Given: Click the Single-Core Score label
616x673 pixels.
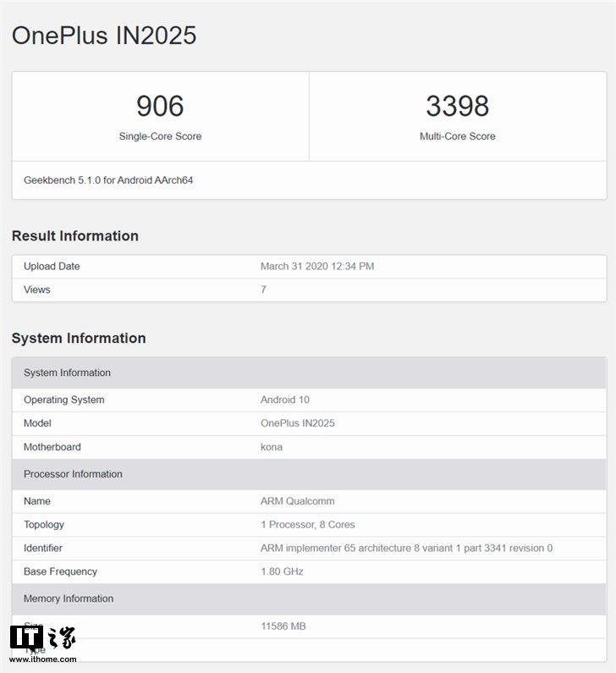Looking at the screenshot, I should coord(160,136).
